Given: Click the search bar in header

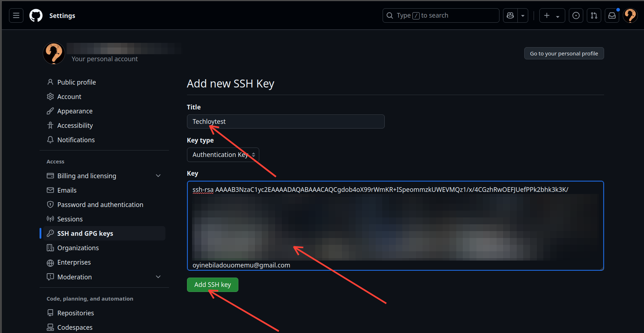Looking at the screenshot, I should [x=441, y=15].
